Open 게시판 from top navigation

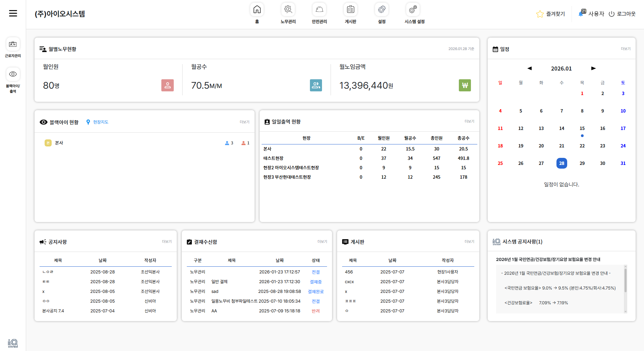pyautogui.click(x=351, y=10)
